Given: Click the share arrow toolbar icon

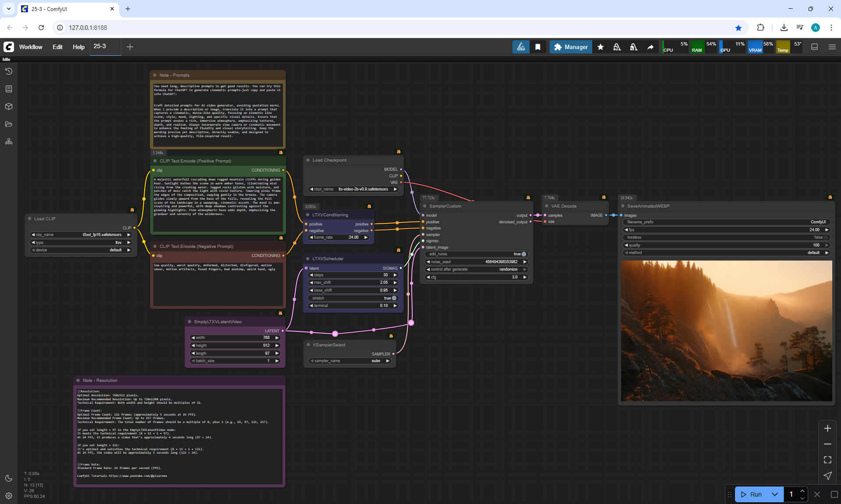Looking at the screenshot, I should (x=650, y=47).
